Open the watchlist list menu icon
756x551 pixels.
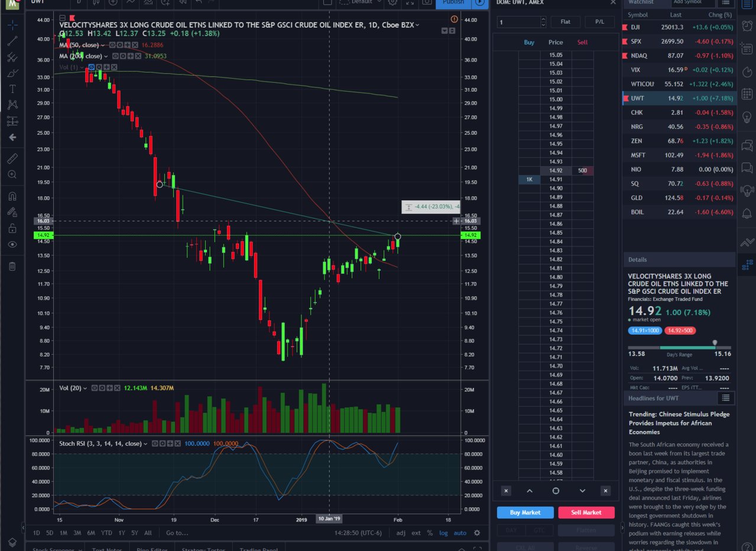pyautogui.click(x=726, y=2)
